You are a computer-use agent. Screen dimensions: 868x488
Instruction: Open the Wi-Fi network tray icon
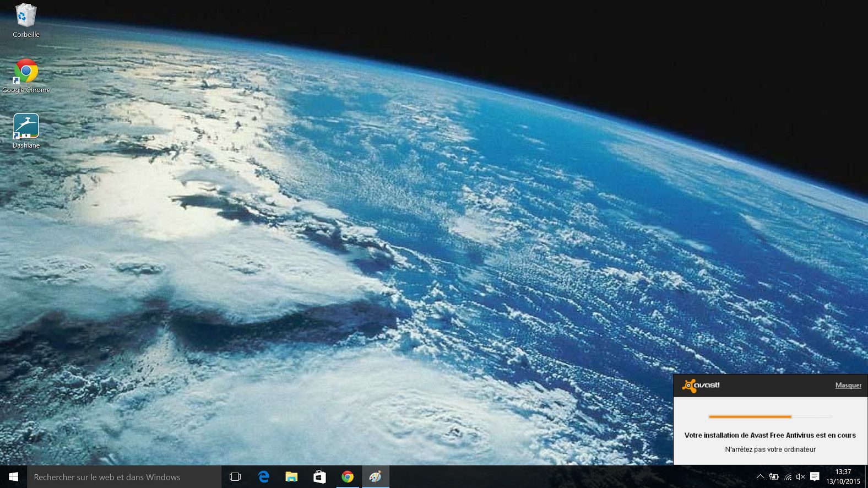[788, 477]
